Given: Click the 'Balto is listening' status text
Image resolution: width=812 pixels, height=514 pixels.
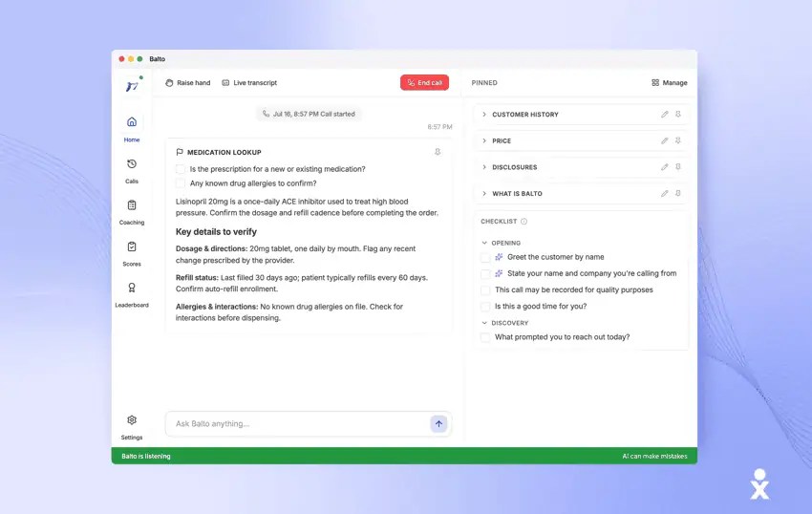Looking at the screenshot, I should pyautogui.click(x=146, y=456).
